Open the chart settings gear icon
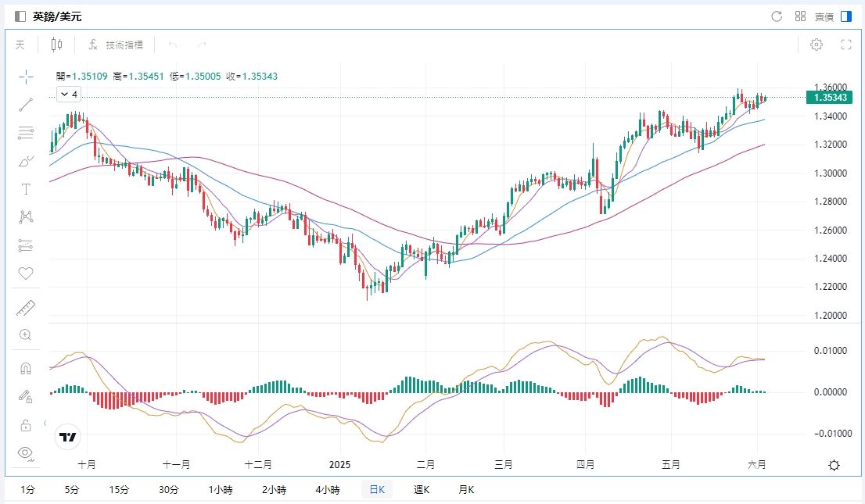This screenshot has height=504, width=865. coord(816,45)
